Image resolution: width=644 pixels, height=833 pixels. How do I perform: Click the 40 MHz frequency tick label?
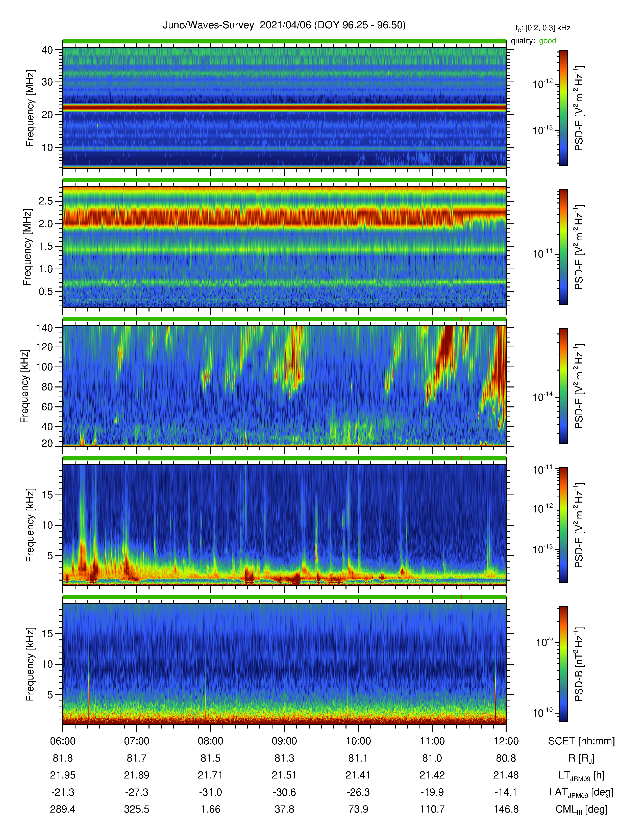47,49
